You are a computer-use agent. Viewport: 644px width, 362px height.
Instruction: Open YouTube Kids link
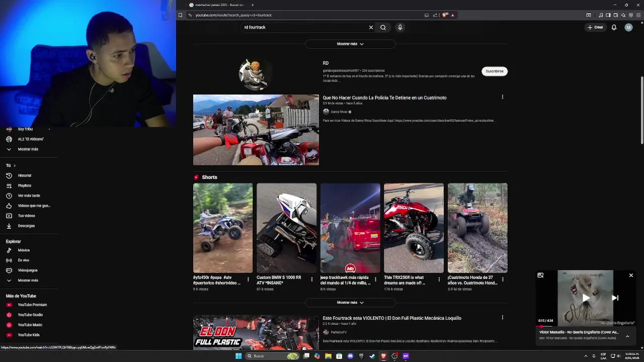pos(28,335)
